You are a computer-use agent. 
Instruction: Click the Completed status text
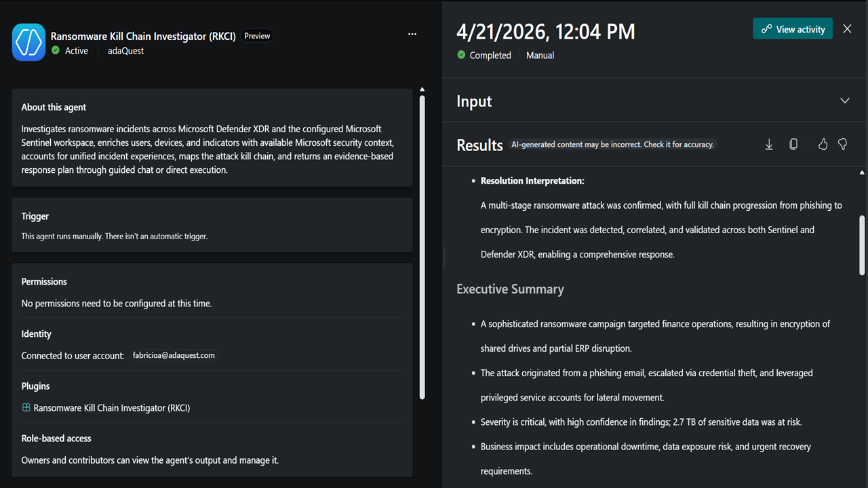tap(490, 56)
